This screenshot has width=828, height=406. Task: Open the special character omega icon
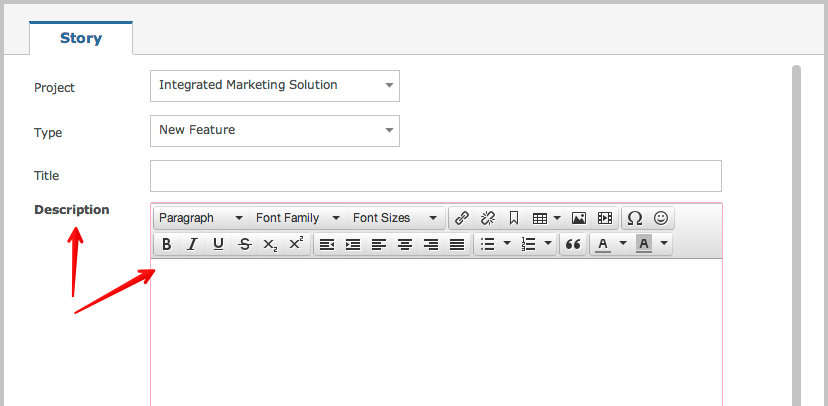coord(635,218)
